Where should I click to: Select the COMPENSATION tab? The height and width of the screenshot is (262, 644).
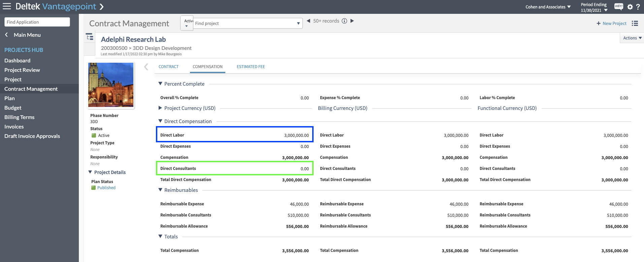click(x=207, y=67)
